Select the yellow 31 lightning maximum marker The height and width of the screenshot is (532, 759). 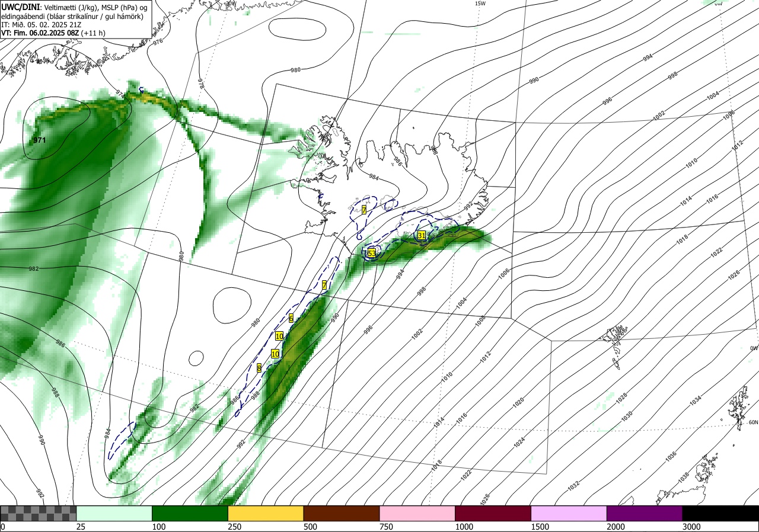(x=422, y=235)
